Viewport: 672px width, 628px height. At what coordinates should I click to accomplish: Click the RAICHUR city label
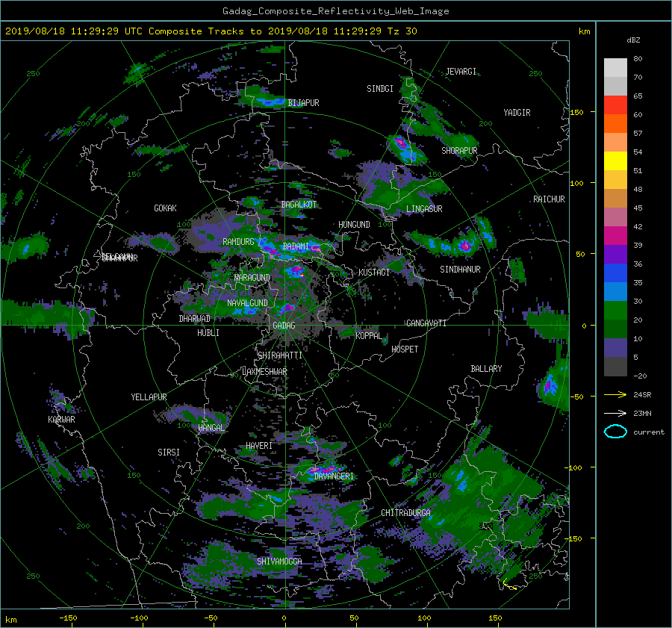(x=549, y=199)
